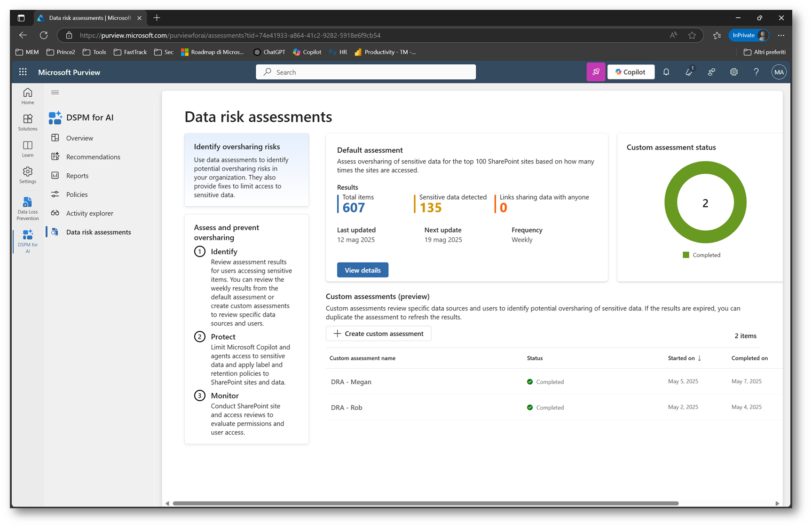This screenshot has width=812, height=528.
Task: Open notifications bell icon
Action: coord(666,72)
